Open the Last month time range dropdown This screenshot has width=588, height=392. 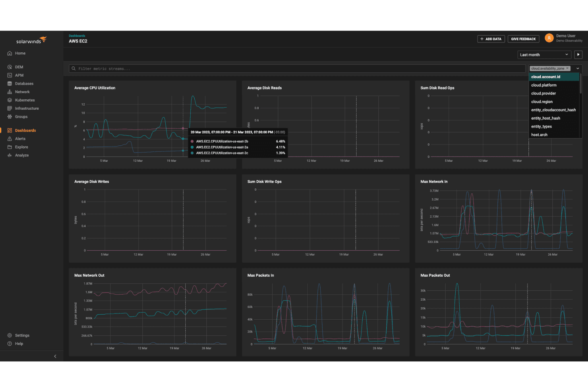(x=544, y=55)
